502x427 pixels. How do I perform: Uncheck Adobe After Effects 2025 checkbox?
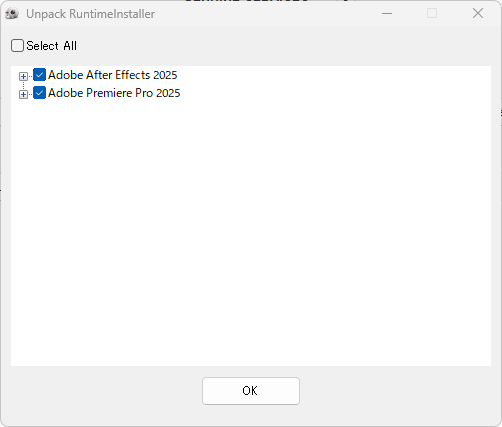point(39,75)
